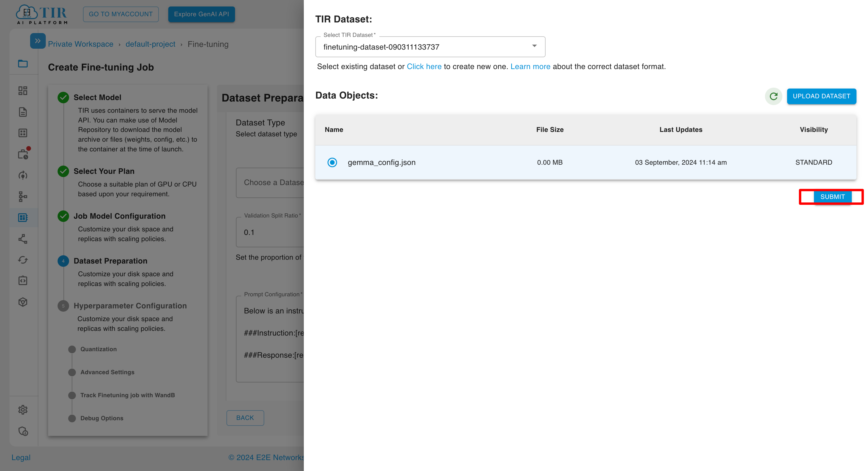868x471 pixels.
Task: Open the lightbulb with circular arrow icon
Action: [x=23, y=175]
